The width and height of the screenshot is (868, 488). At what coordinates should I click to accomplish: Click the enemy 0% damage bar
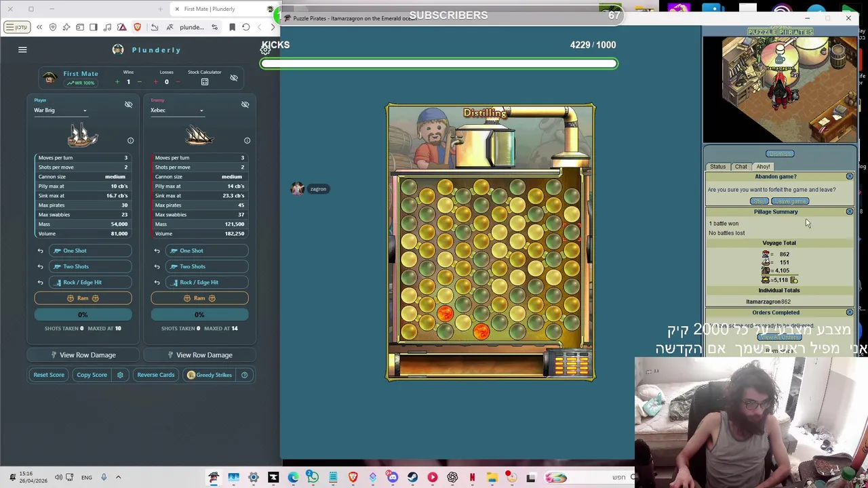199,314
